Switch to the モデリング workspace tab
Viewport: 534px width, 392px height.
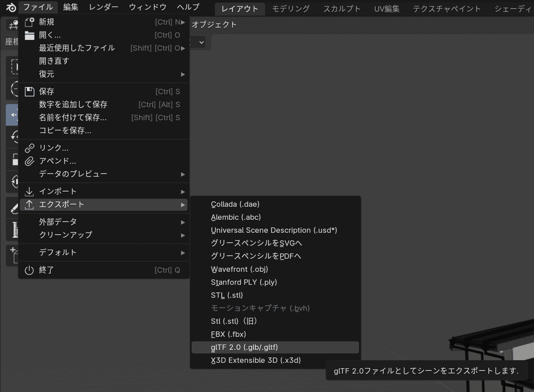click(291, 9)
